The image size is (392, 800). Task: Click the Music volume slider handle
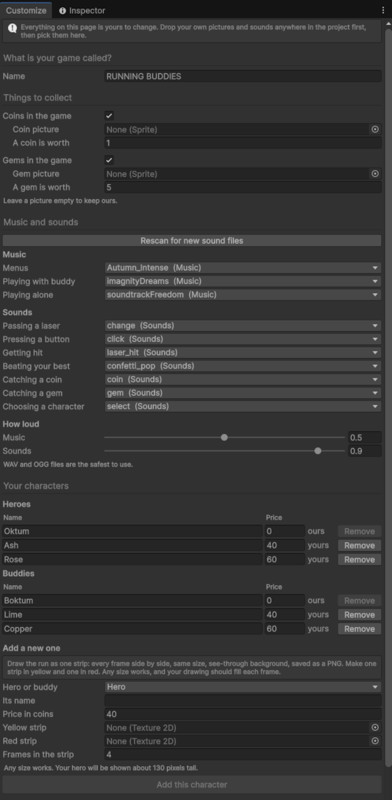coord(224,437)
